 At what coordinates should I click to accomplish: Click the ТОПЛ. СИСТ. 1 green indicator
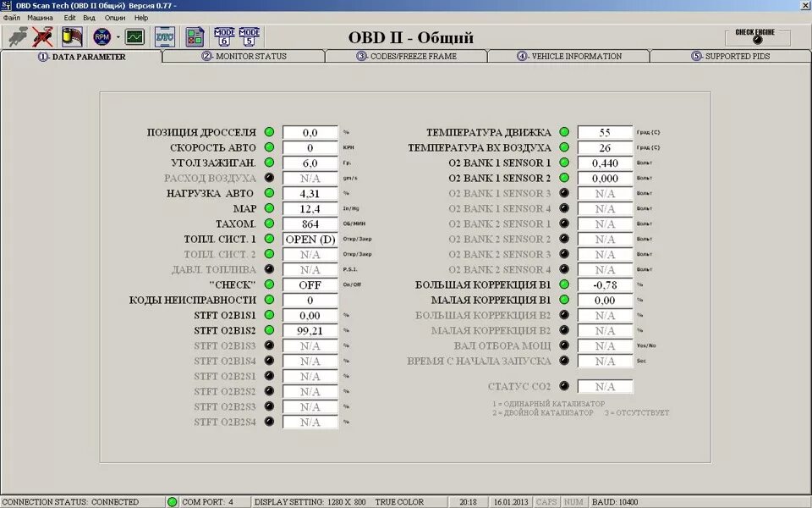click(x=269, y=239)
